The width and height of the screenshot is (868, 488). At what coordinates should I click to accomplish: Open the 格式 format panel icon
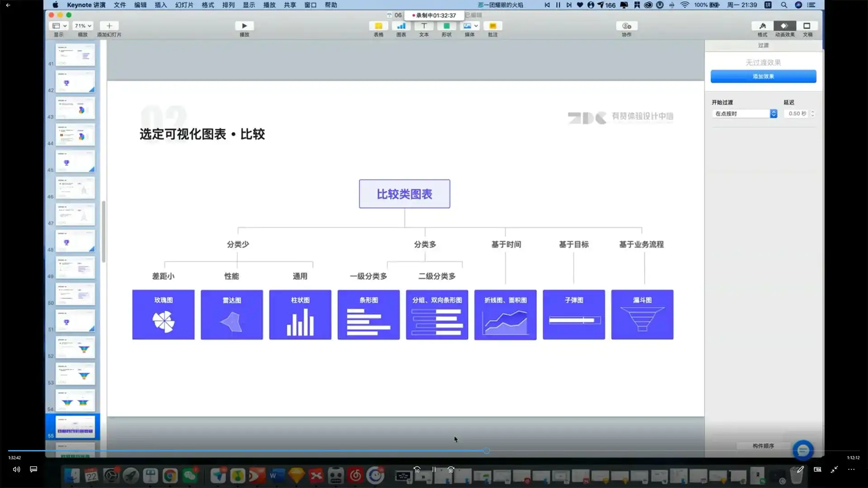coord(762,26)
